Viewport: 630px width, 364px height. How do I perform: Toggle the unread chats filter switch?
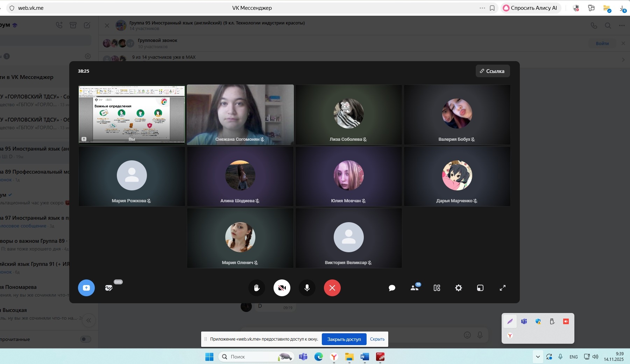click(85, 339)
